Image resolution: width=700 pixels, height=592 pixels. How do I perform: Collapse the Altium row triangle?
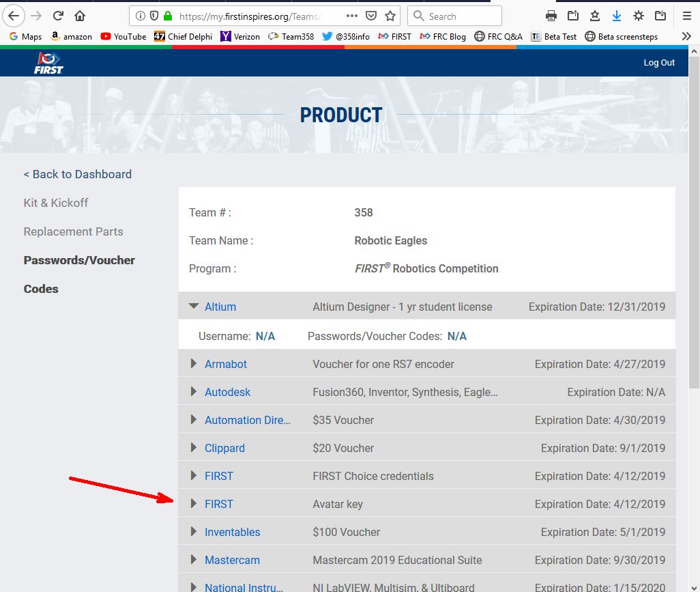click(x=193, y=306)
